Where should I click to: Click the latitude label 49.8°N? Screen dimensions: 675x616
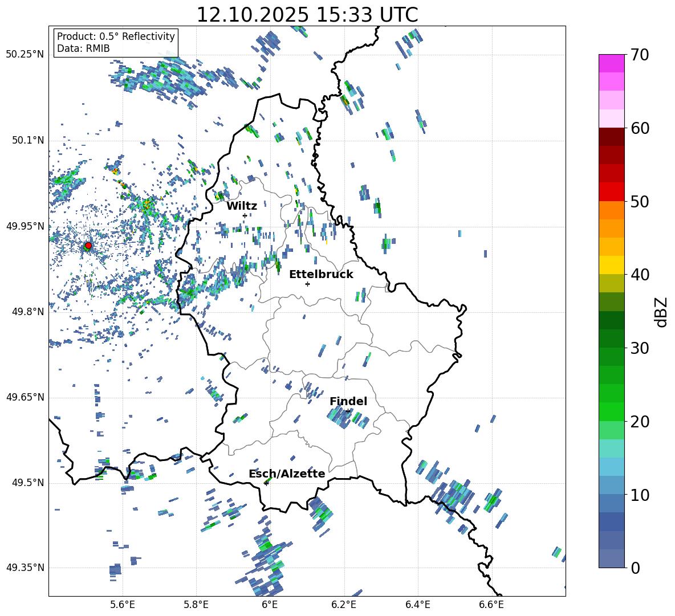[x=28, y=312]
